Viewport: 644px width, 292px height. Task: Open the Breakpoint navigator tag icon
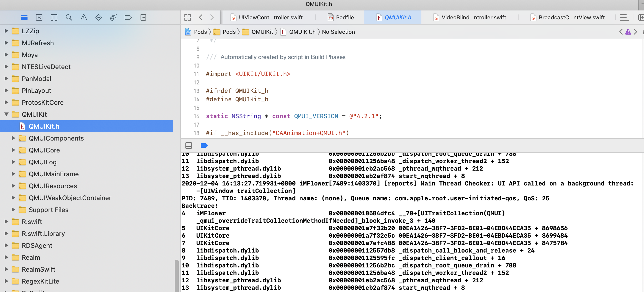128,17
